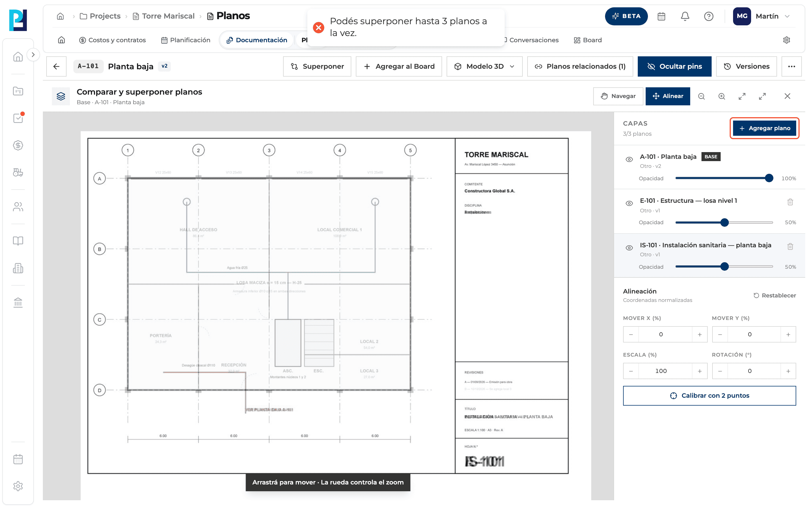Toggle visibility of IS-101 sanitaria layer
Image resolution: width=812 pixels, height=507 pixels.
tap(629, 248)
